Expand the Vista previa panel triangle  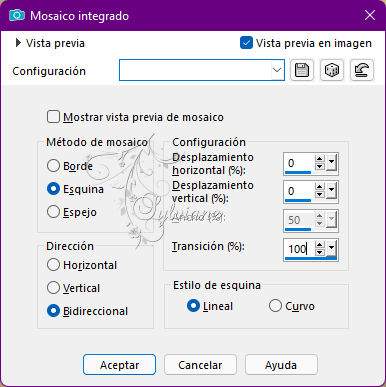tap(18, 43)
